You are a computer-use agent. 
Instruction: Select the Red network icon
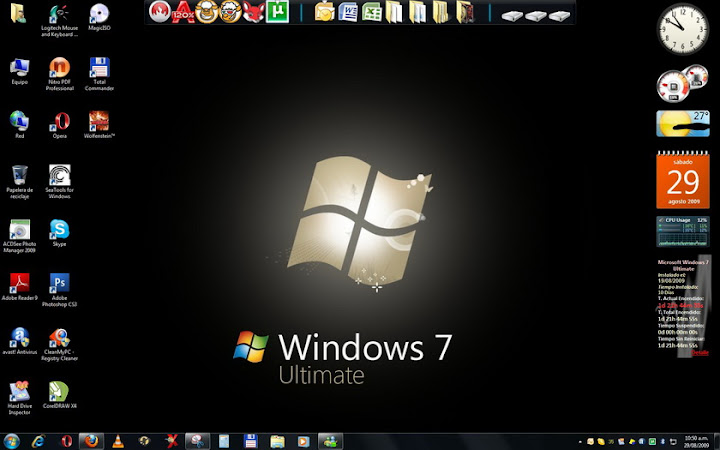[20, 125]
